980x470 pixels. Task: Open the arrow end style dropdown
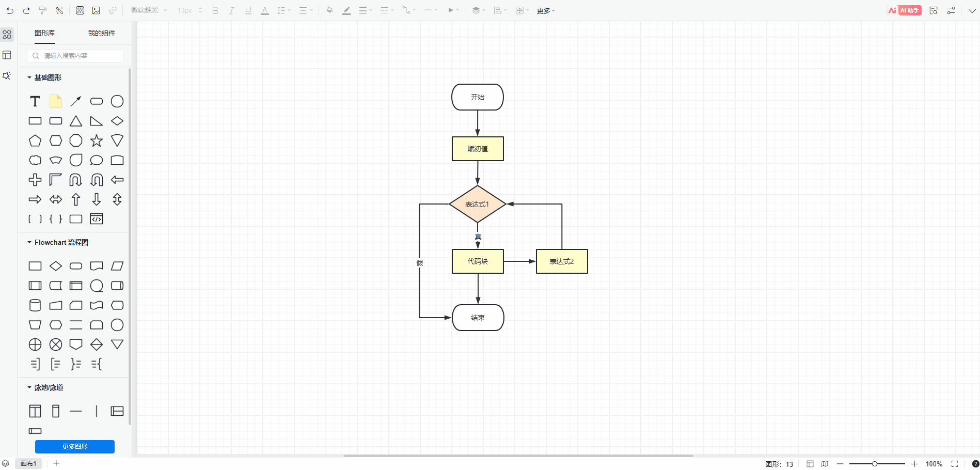click(x=452, y=10)
